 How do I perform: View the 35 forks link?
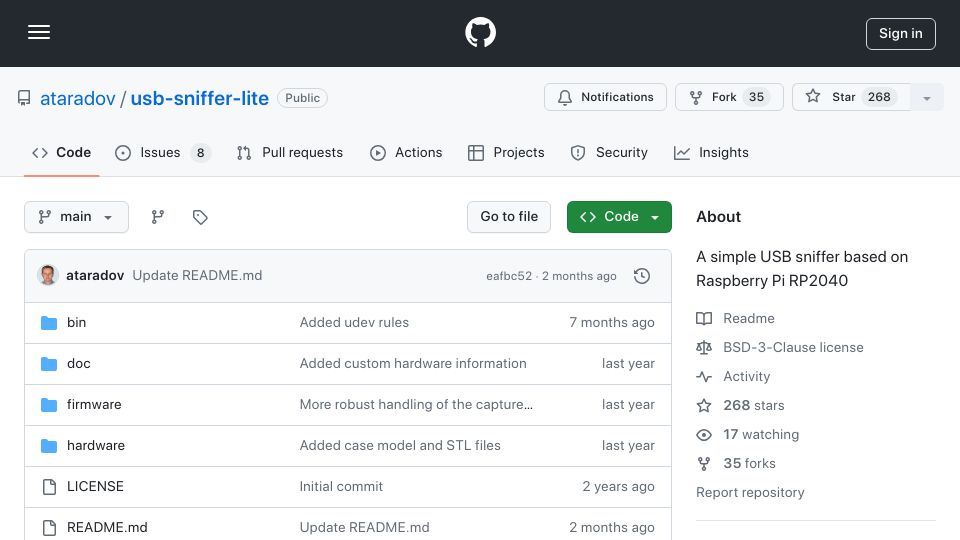[736, 463]
